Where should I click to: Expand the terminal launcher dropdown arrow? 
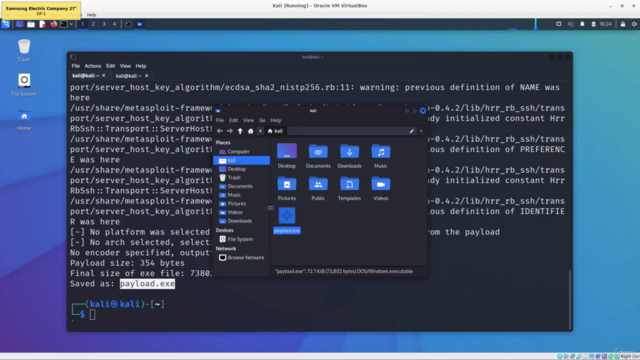(x=71, y=24)
